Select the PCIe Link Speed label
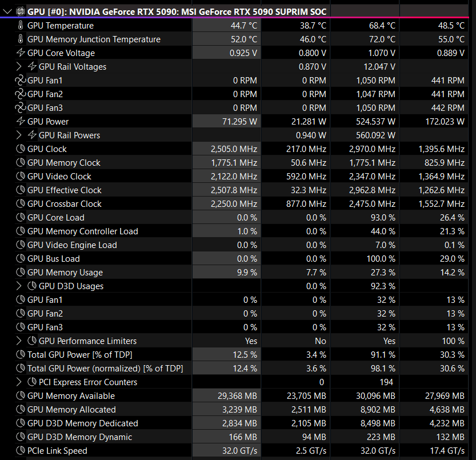The image size is (476, 460). (x=57, y=451)
